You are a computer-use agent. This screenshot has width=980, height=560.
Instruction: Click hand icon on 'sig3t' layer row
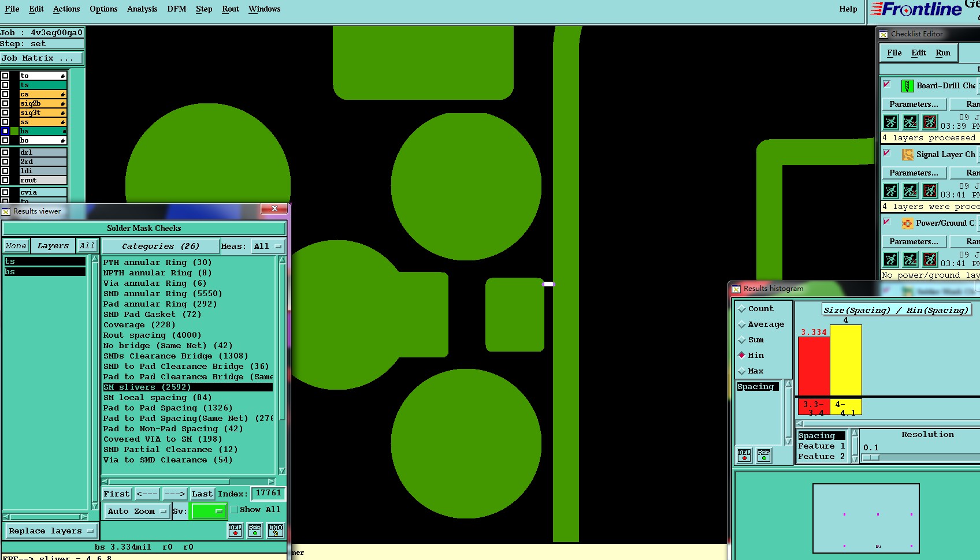tap(63, 113)
